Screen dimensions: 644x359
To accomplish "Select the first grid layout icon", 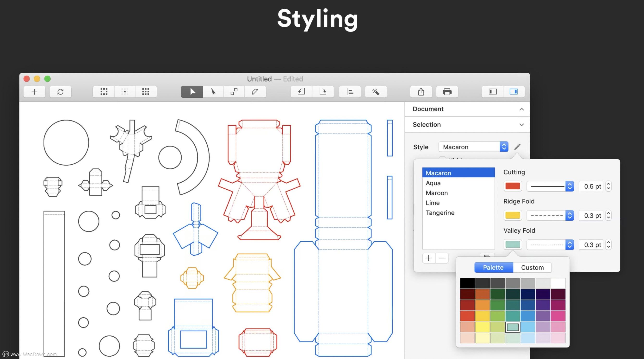I will (104, 92).
